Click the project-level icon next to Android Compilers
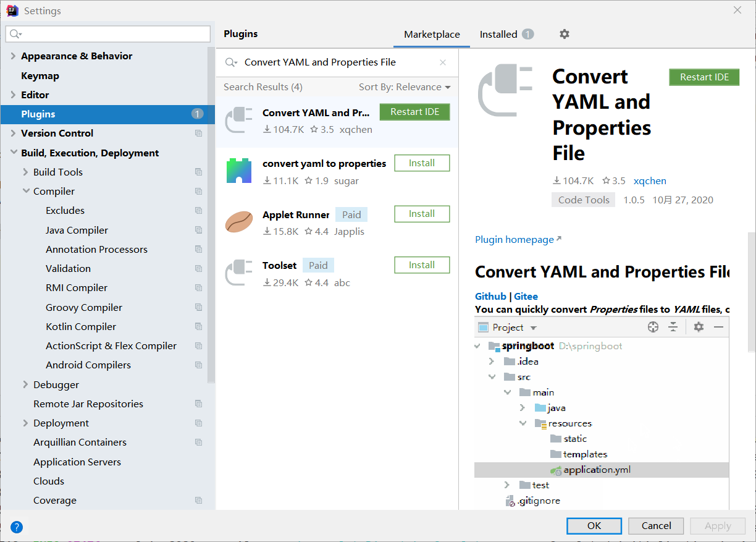 [x=198, y=365]
